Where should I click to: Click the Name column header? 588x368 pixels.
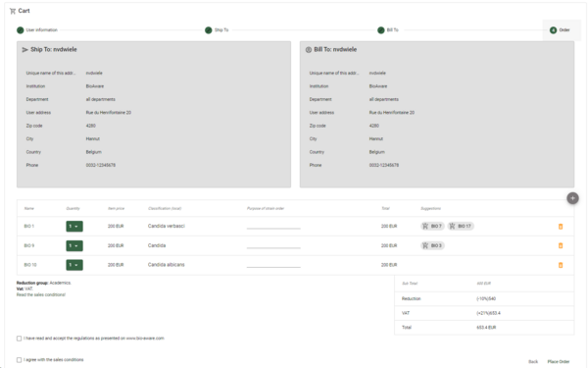28,208
